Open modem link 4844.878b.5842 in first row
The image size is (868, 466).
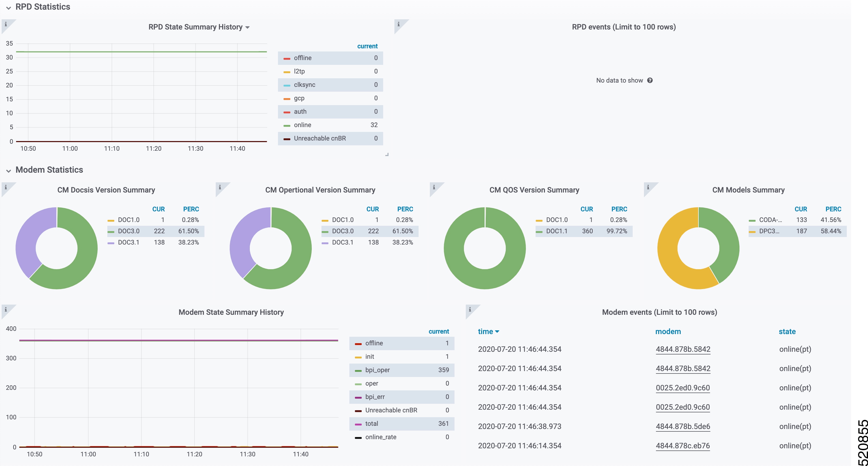683,349
